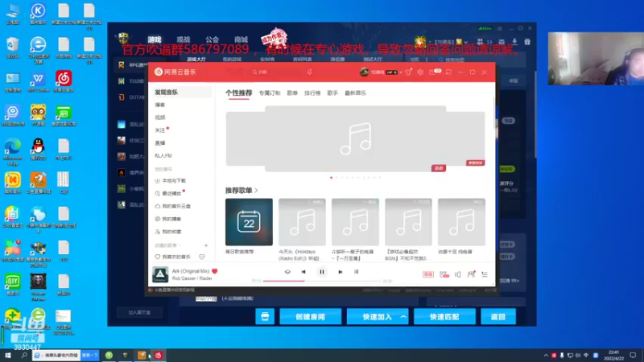
Task: Click 返回 in the game platform window
Action: pos(498,317)
